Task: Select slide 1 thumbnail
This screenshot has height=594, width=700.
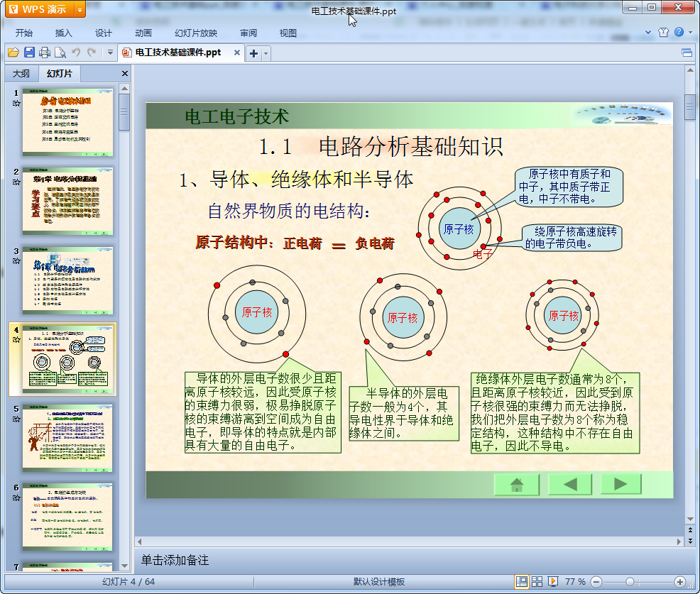Action: pyautogui.click(x=68, y=122)
